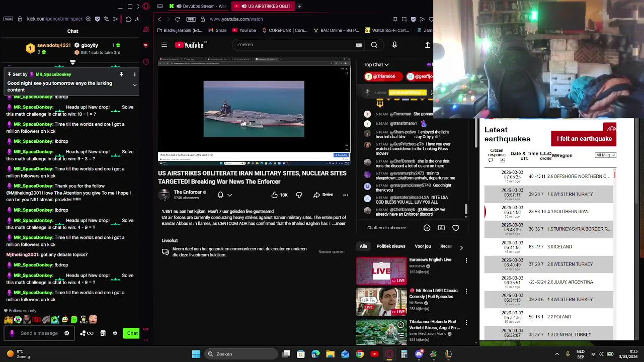Switch to the Devubbs Stream tab

[197, 6]
